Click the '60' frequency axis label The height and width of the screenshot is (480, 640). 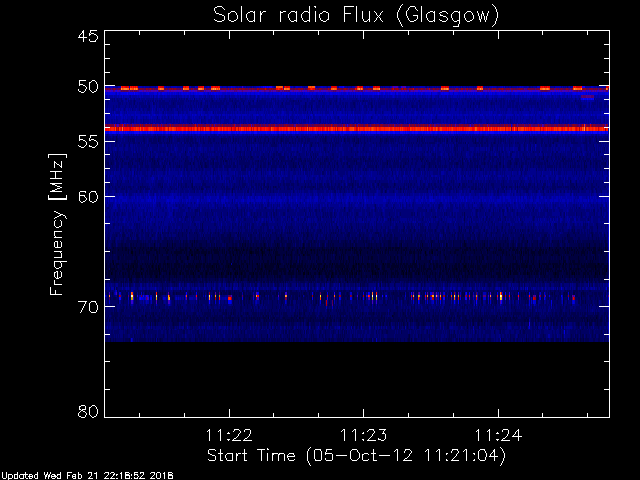(x=88, y=197)
